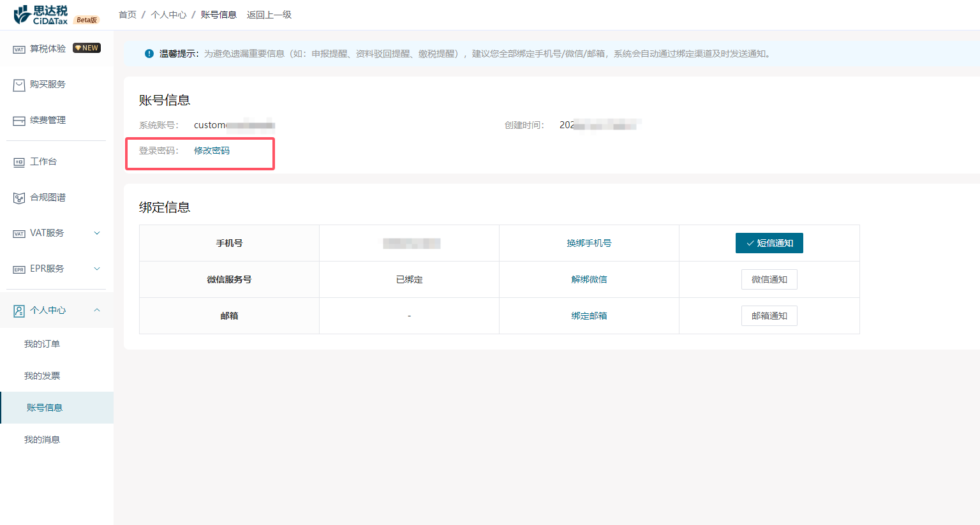Collapse the 个人中心 menu chevron
This screenshot has width=980, height=525.
coord(97,311)
